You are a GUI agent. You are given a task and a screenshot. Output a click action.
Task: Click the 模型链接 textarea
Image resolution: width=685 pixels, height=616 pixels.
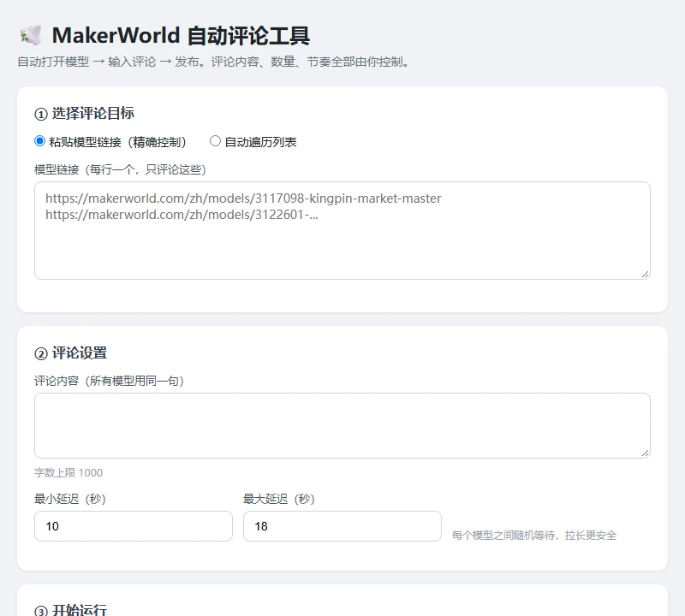[342, 230]
